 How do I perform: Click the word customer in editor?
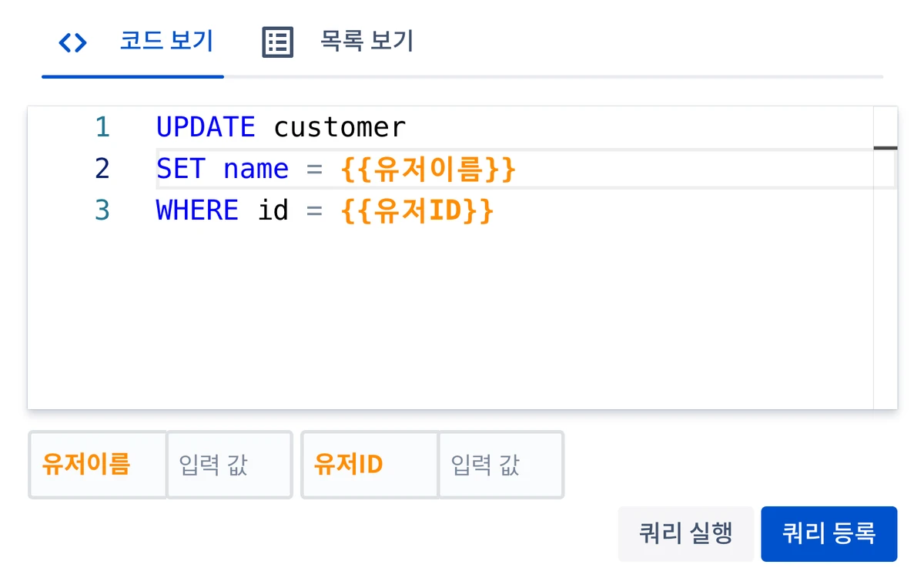(340, 127)
